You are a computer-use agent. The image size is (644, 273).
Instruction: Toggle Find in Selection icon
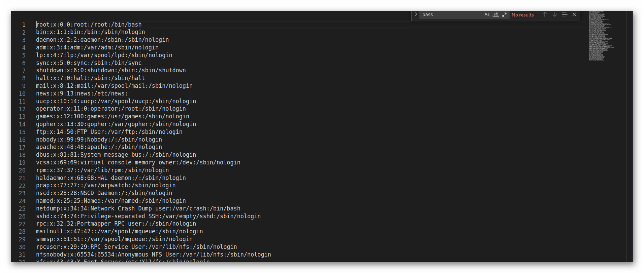565,14
